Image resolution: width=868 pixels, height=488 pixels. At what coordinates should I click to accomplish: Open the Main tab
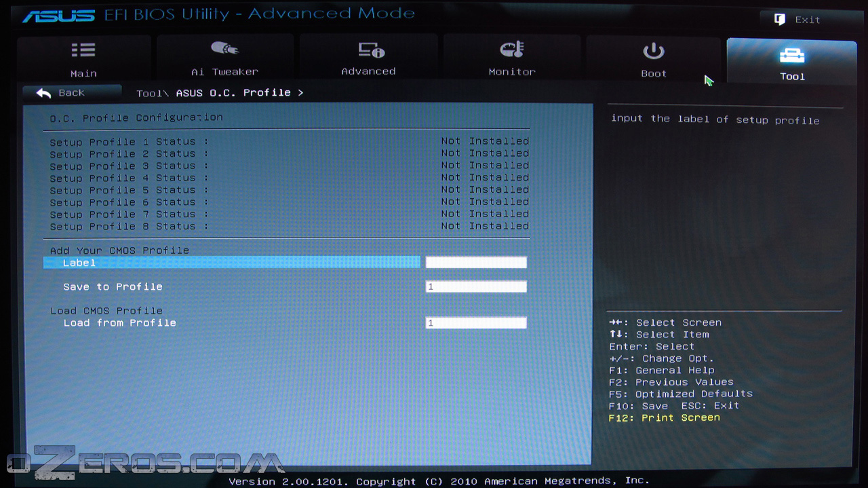(84, 60)
